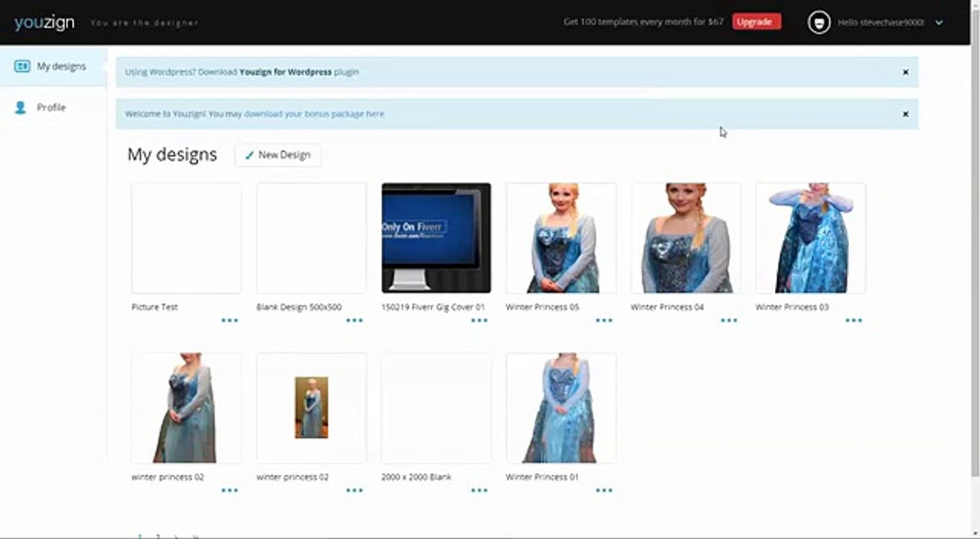Dismiss the Wordpress plugin banner
This screenshot has width=980, height=539.
click(905, 73)
